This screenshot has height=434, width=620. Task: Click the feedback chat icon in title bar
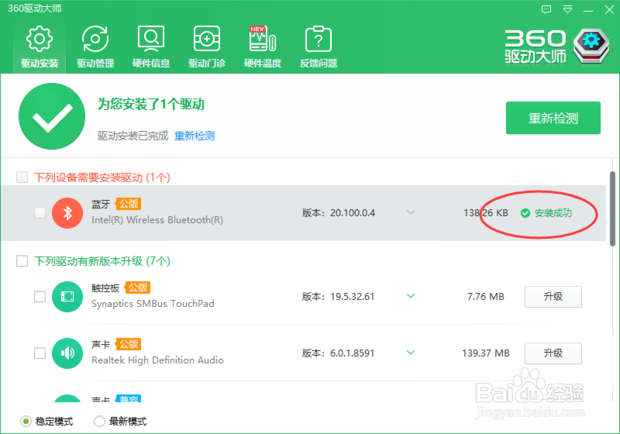(x=546, y=9)
